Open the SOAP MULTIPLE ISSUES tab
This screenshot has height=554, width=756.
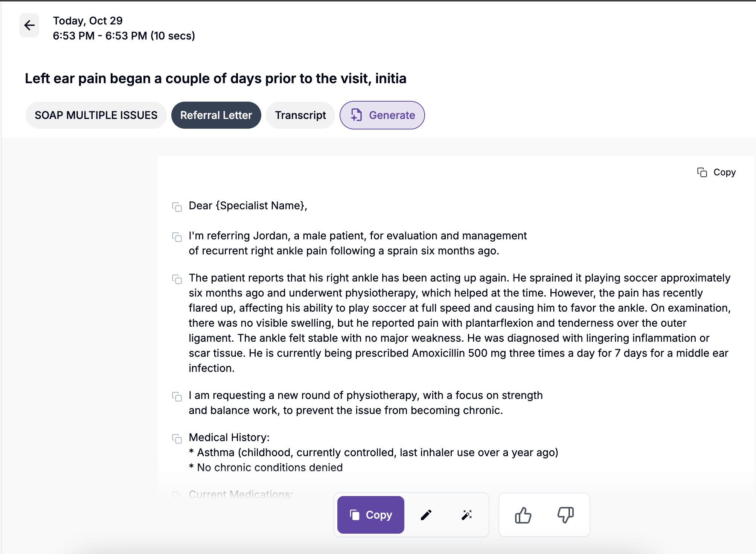click(96, 115)
